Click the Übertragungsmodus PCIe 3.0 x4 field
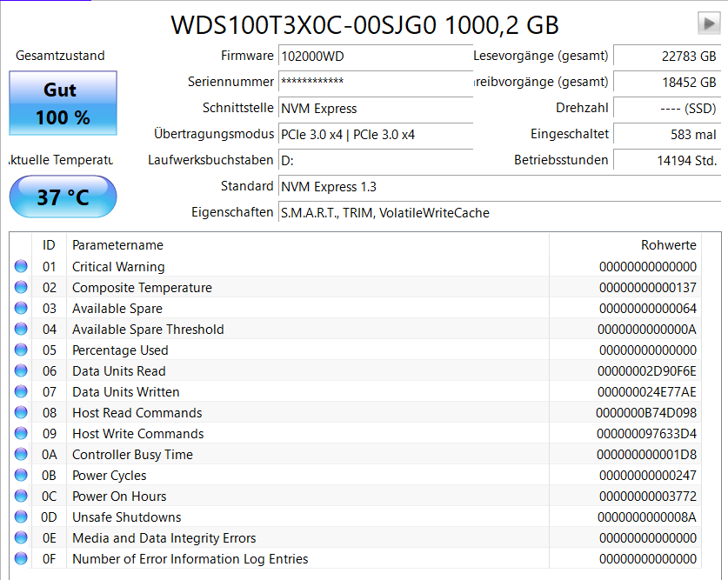Screen dimensions: 728x580 coord(376,135)
